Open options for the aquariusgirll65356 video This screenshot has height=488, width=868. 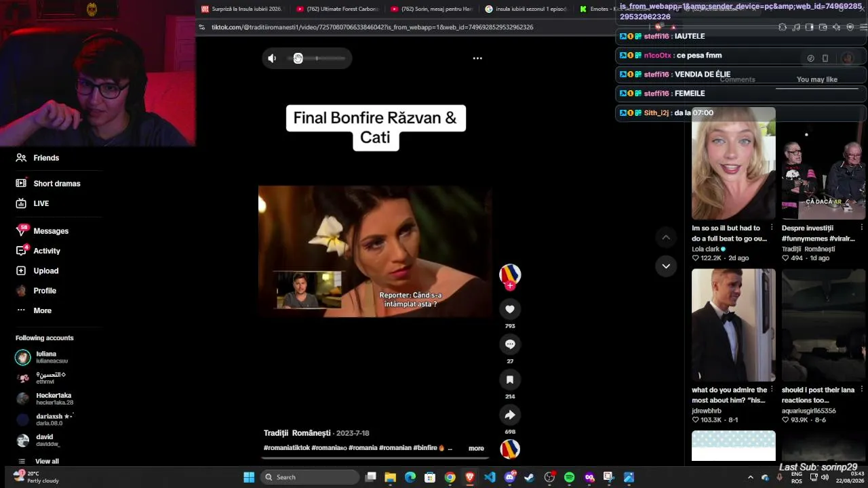click(x=862, y=390)
